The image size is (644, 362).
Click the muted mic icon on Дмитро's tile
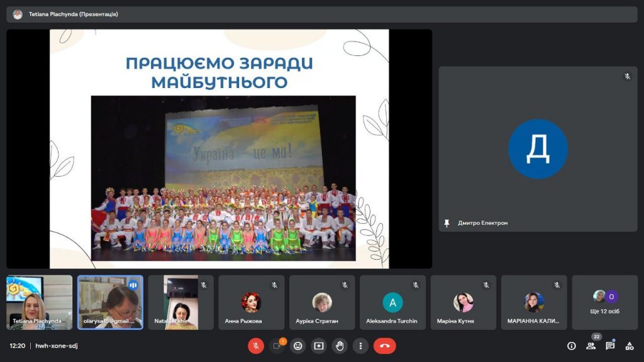click(x=627, y=77)
